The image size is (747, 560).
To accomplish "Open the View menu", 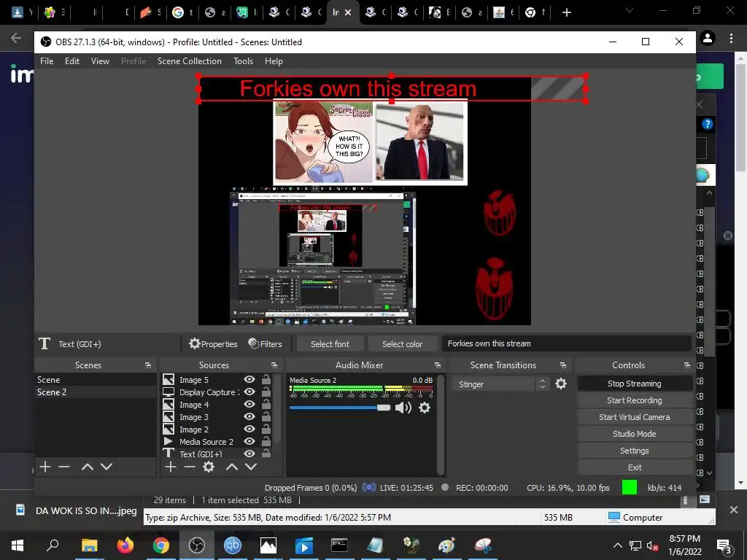I will coord(100,61).
